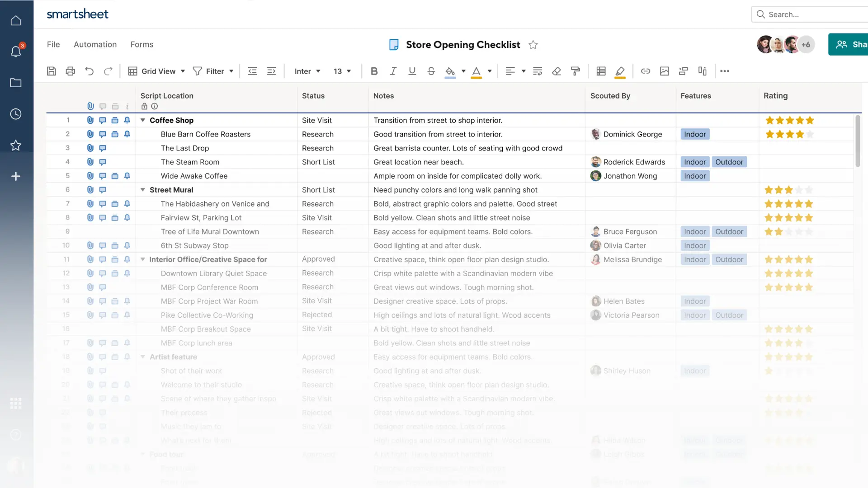Toggle wrap text
This screenshot has height=488, width=868.
click(538, 71)
